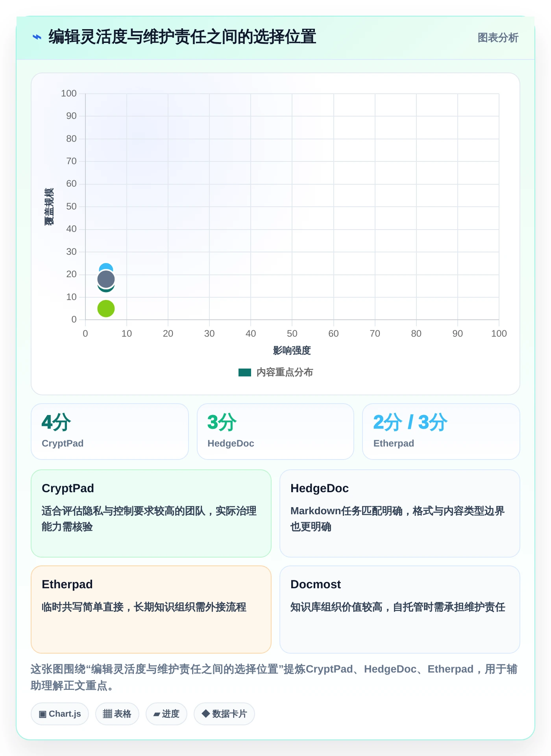Click the grid icon in the 表格 chip

coord(107,714)
